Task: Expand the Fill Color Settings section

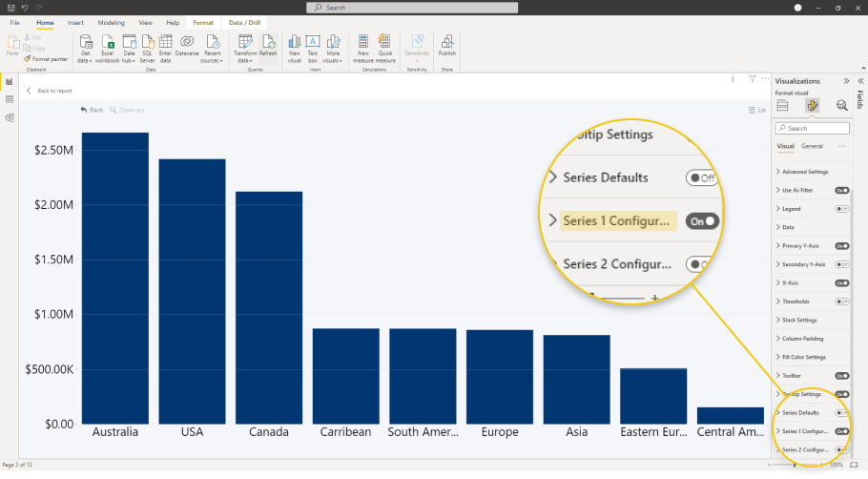Action: (803, 357)
